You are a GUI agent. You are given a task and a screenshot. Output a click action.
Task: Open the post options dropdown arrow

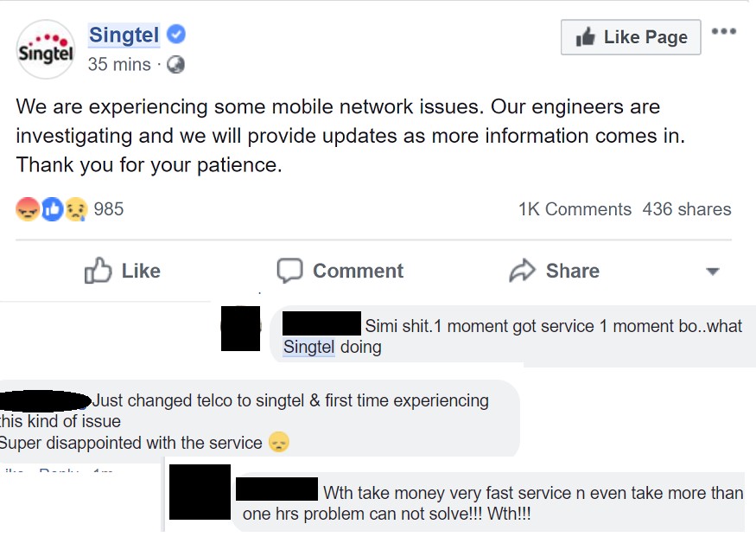(x=712, y=271)
